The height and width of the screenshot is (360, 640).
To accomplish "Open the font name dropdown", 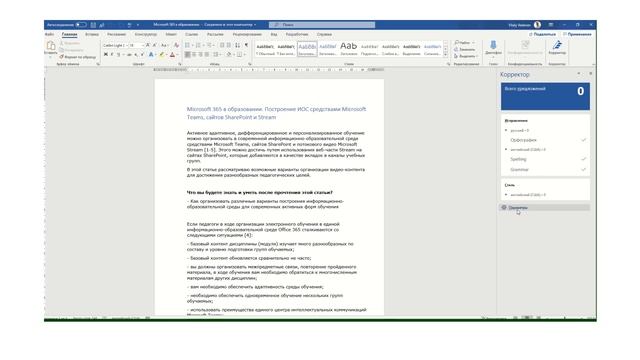I will tap(126, 45).
